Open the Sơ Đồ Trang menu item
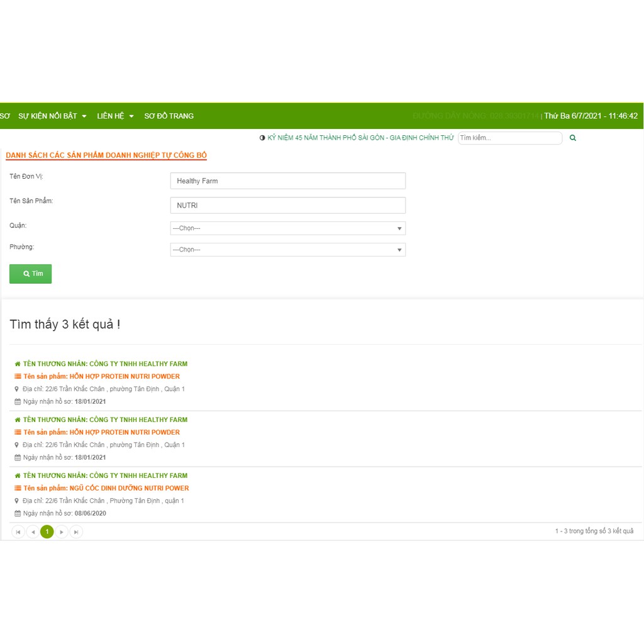This screenshot has width=644, height=644. 169,116
